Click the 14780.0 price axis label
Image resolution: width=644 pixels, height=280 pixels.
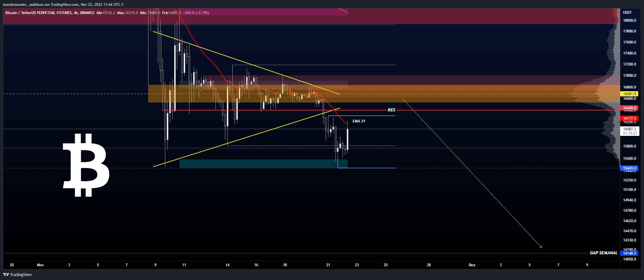click(630, 211)
